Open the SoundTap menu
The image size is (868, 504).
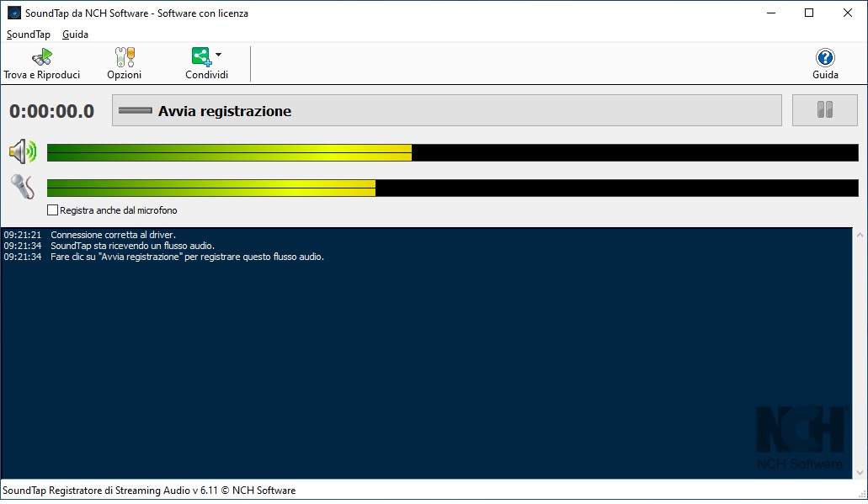tap(29, 34)
